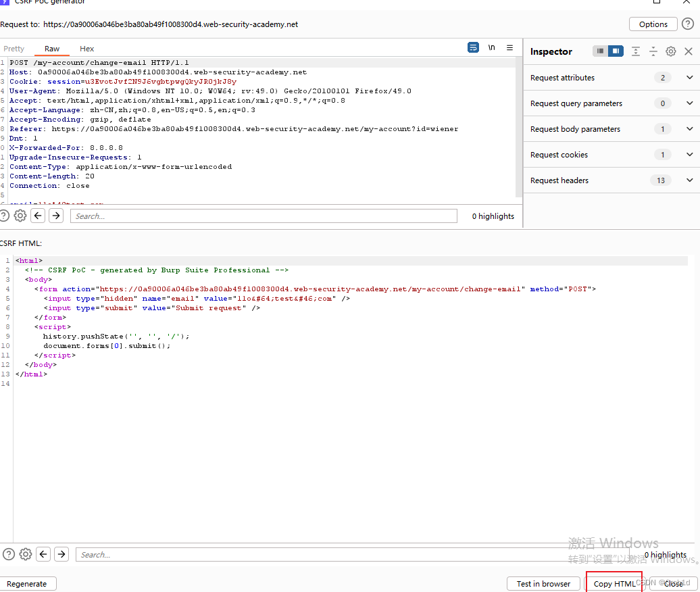Switch to the Pretty tab
Image resolution: width=700 pixels, height=592 pixels.
click(14, 49)
